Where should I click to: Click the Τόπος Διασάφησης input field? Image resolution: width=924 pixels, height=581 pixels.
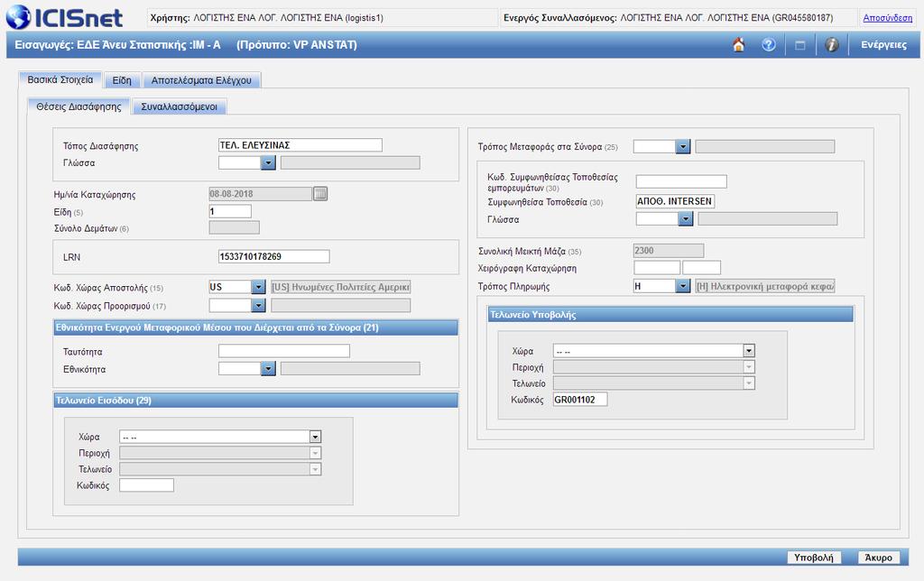[300, 145]
